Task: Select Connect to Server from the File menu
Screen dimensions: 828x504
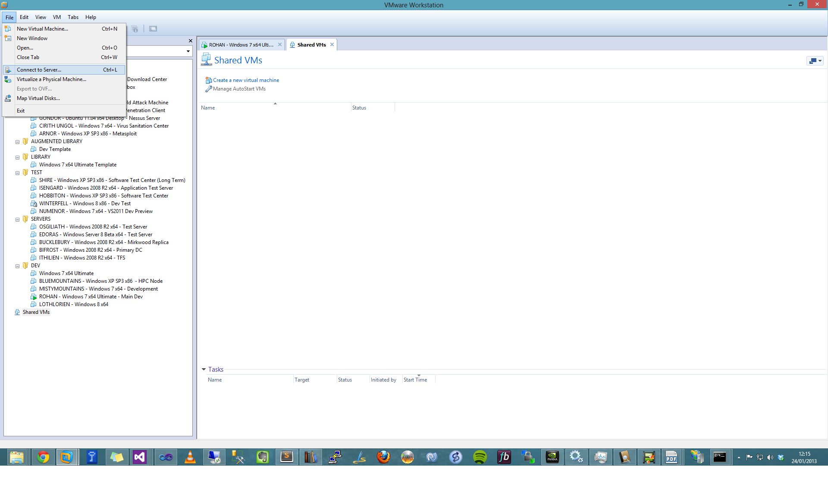Action: coord(39,69)
